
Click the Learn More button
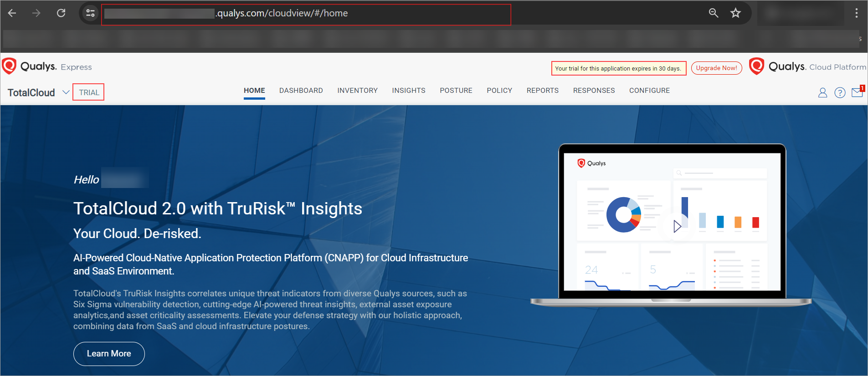(109, 354)
